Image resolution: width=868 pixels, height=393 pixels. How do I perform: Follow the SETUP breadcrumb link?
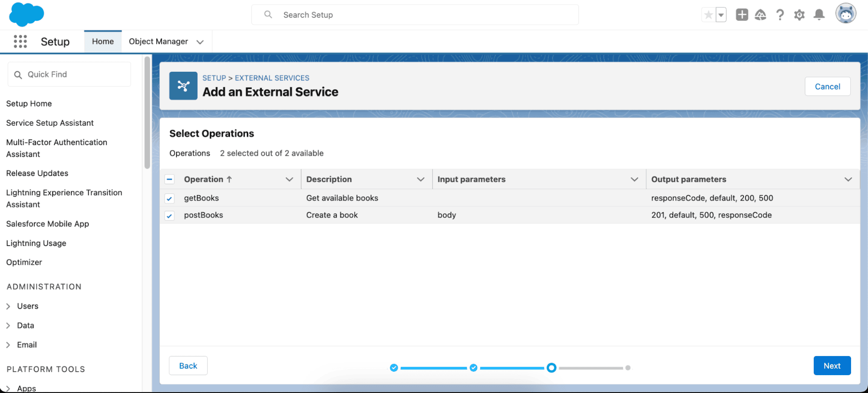[x=214, y=78]
